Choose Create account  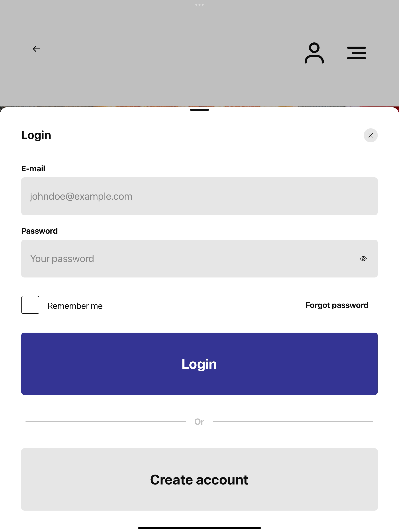199,479
